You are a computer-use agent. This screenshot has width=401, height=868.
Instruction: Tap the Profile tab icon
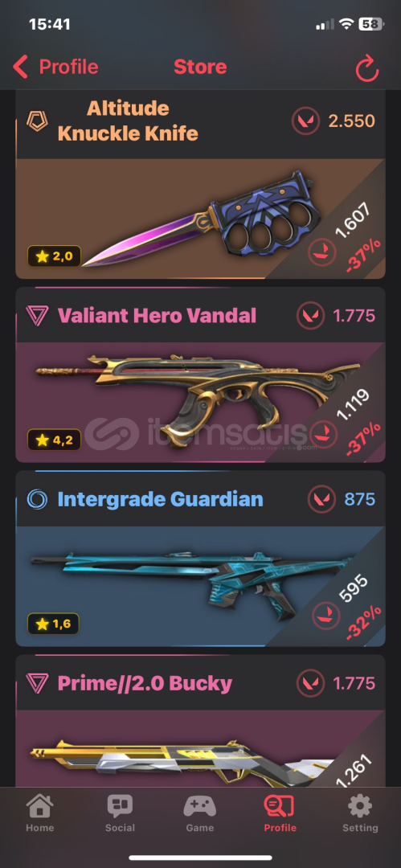coord(279,807)
